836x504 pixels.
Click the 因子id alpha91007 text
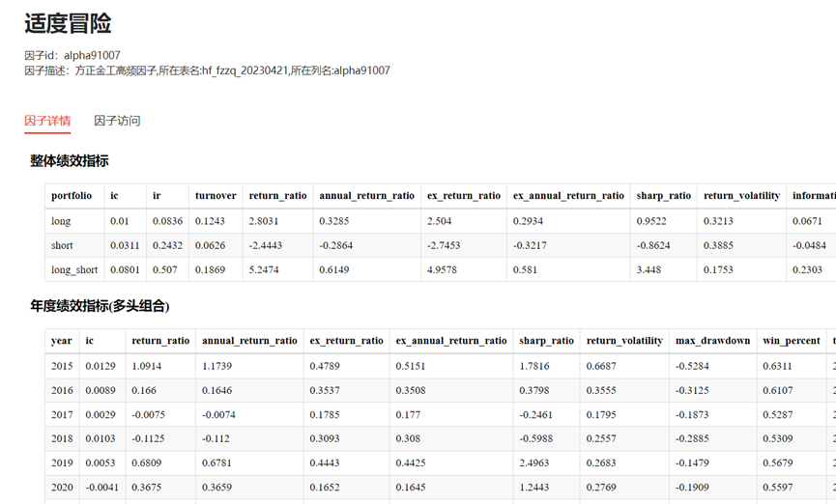pos(72,56)
